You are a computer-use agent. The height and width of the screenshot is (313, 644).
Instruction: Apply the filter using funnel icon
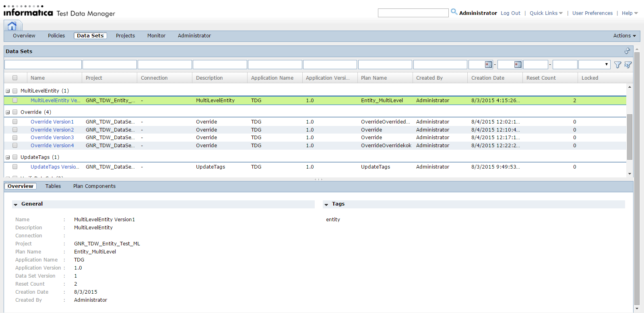coord(617,65)
